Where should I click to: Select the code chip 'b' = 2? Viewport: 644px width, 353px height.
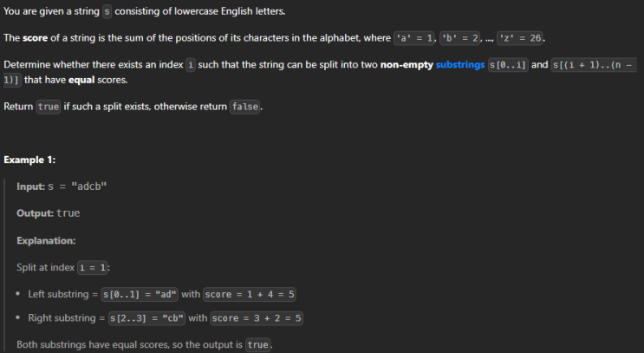(x=460, y=38)
